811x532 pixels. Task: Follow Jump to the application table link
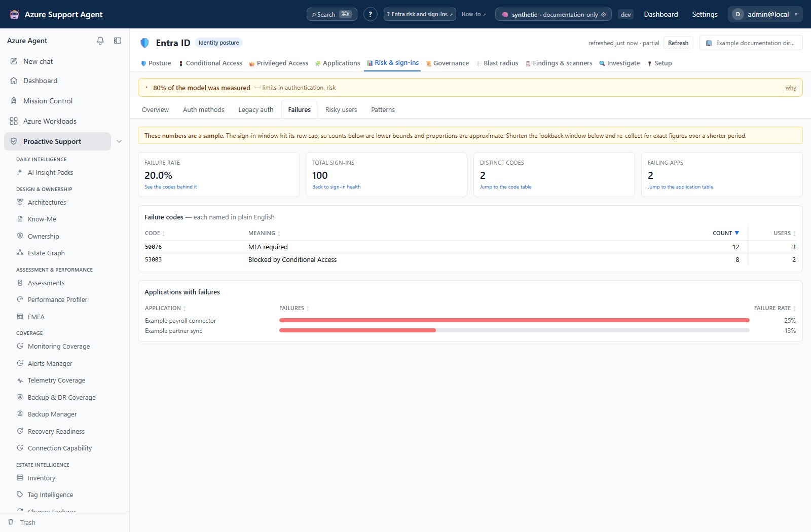(680, 187)
